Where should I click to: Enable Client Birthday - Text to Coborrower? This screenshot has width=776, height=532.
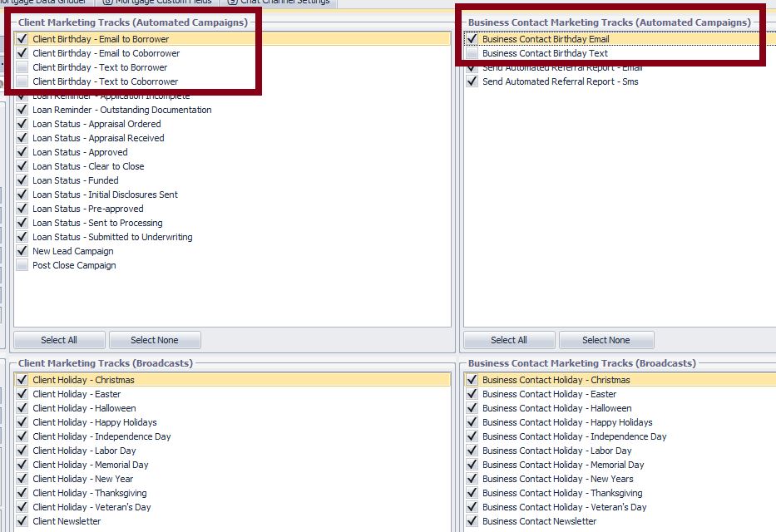[x=22, y=81]
